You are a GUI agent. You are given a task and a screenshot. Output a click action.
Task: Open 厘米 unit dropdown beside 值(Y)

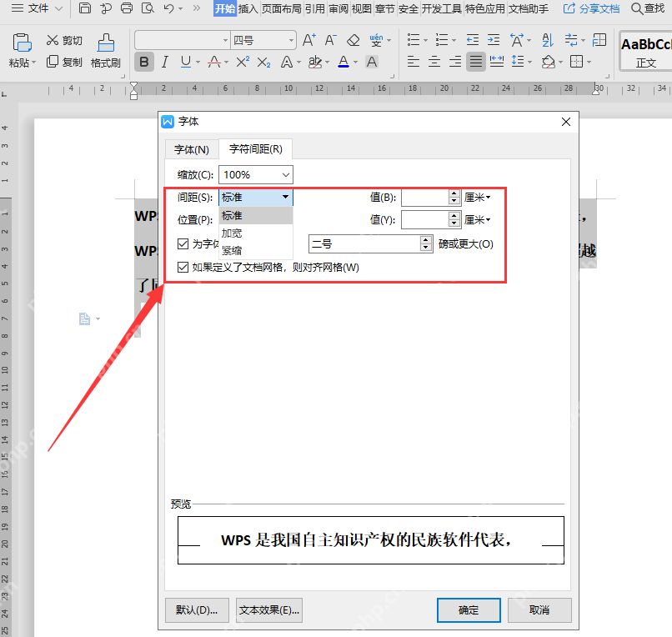478,220
